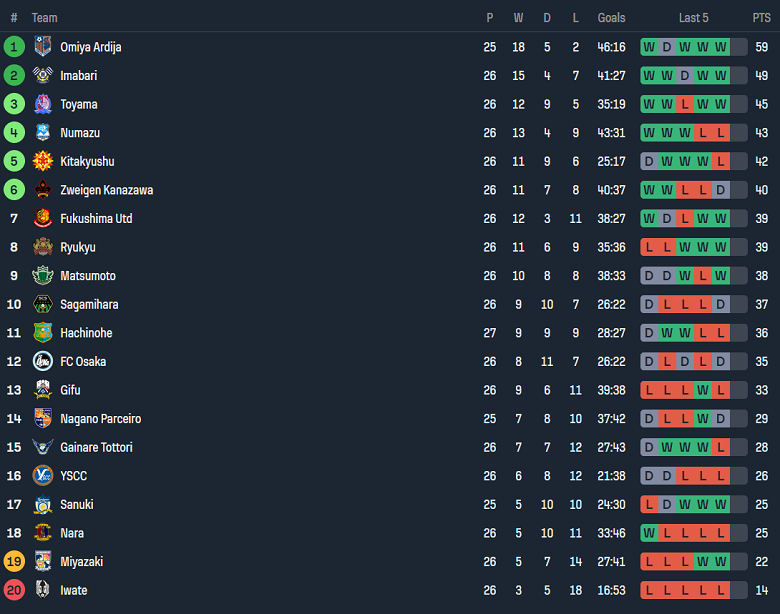
Task: Select the Fukushima Utd crest icon
Action: pyautogui.click(x=42, y=218)
